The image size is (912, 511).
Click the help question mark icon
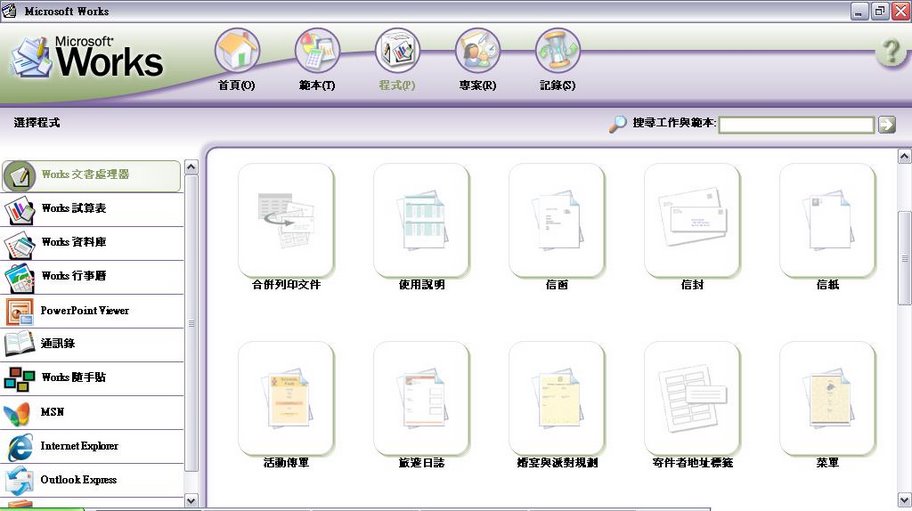click(892, 53)
